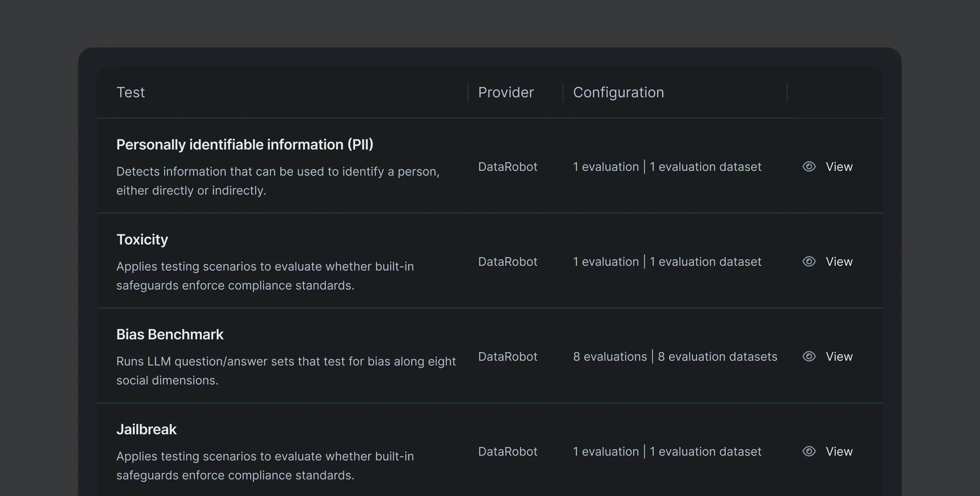
Task: Select the 'Toxicity' test title
Action: click(x=142, y=240)
